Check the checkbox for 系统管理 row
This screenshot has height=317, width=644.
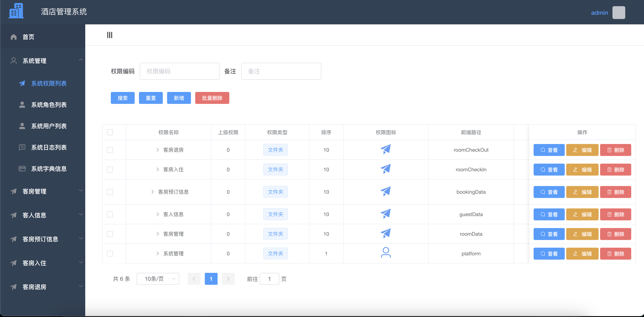[110, 253]
